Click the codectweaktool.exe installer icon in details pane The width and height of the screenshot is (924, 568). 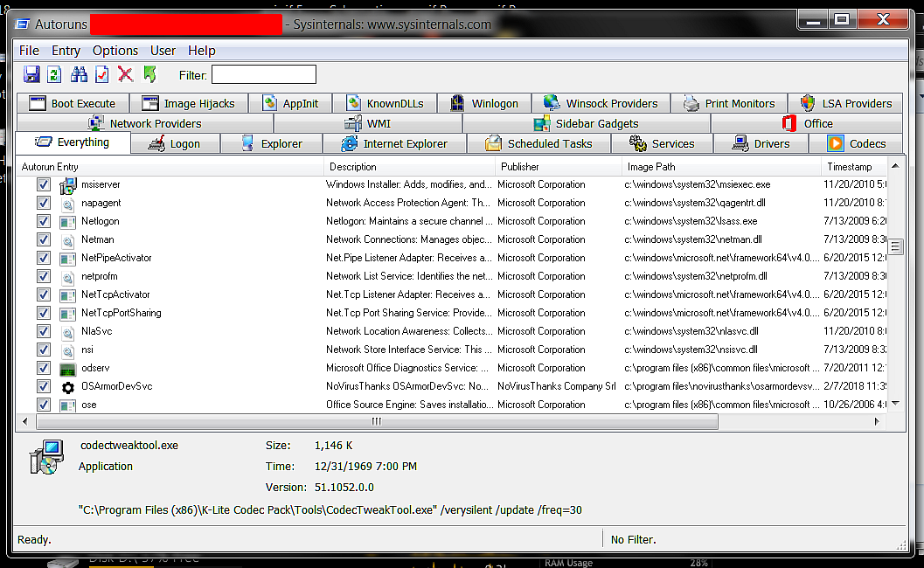coord(46,457)
